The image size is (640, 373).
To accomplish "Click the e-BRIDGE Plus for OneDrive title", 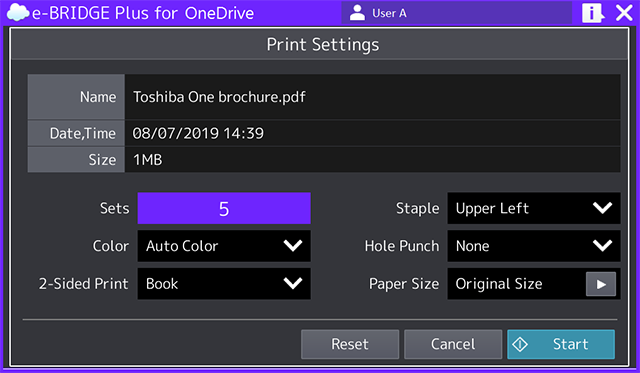I will pyautogui.click(x=143, y=13).
